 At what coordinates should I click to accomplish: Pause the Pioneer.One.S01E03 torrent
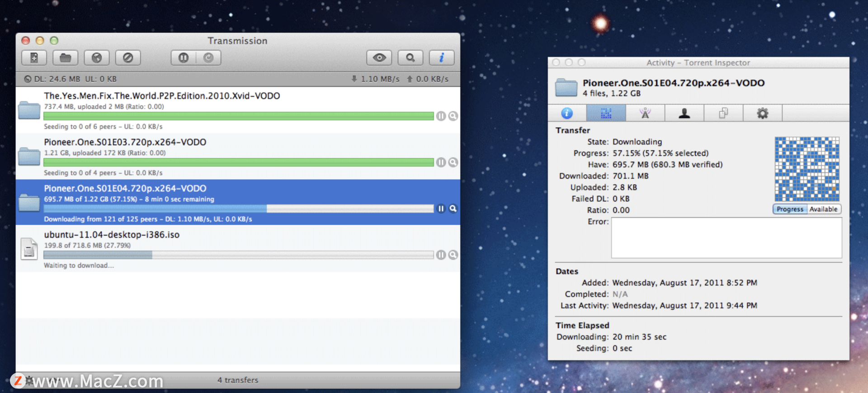[x=441, y=162]
